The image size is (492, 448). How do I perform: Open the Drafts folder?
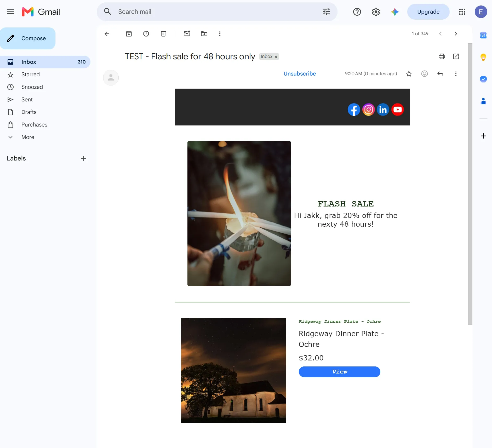[45, 112]
